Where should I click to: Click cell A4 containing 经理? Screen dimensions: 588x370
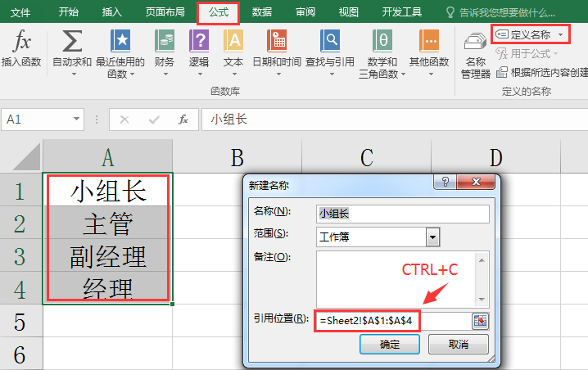pyautogui.click(x=107, y=288)
